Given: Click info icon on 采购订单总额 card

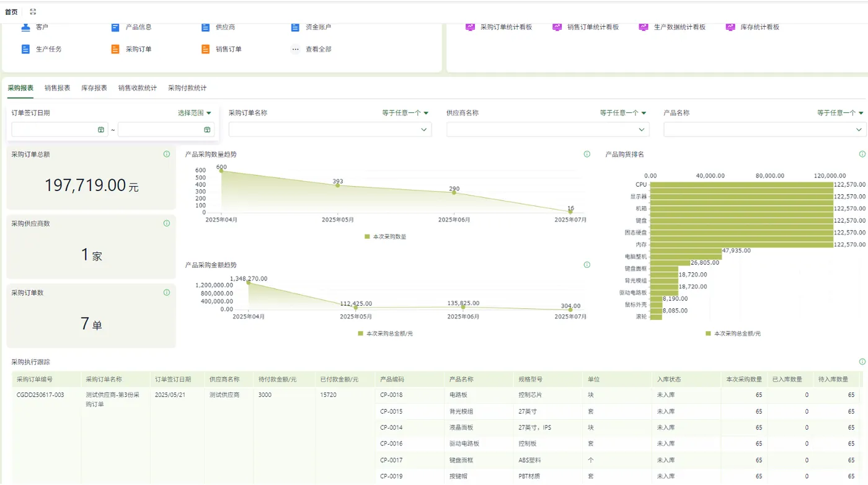Looking at the screenshot, I should tap(167, 154).
